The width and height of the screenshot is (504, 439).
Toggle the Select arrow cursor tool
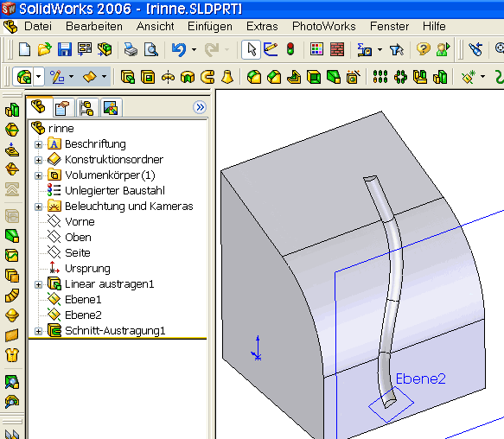point(251,50)
